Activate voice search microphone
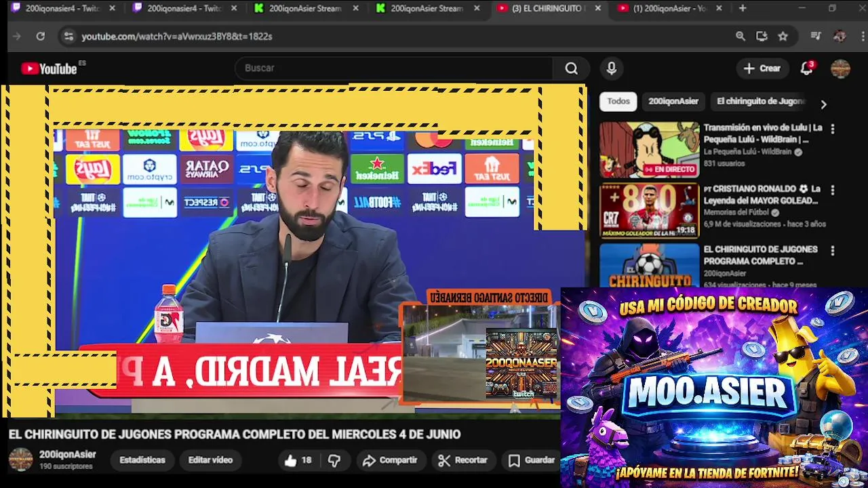 (x=611, y=68)
